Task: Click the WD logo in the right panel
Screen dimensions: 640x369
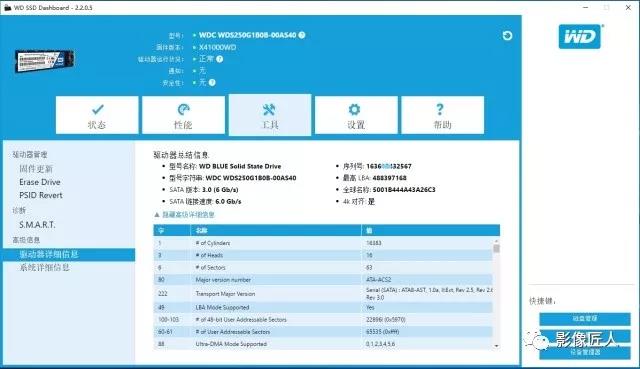Action: (580, 36)
